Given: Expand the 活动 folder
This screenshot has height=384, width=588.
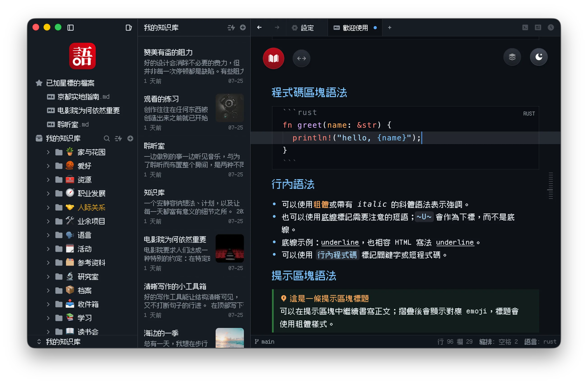Looking at the screenshot, I should (x=48, y=249).
